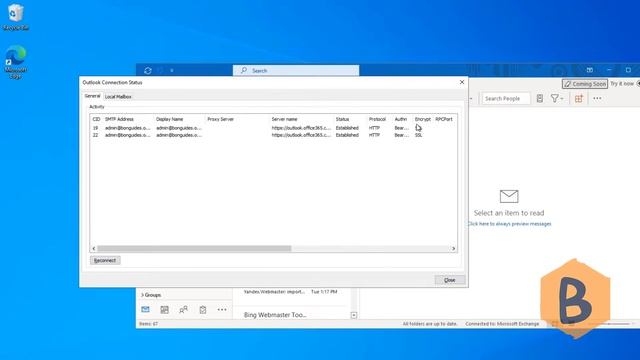This screenshot has width=640, height=360.
Task: Click the orange Get Add-ins grid icon
Action: pos(579,98)
